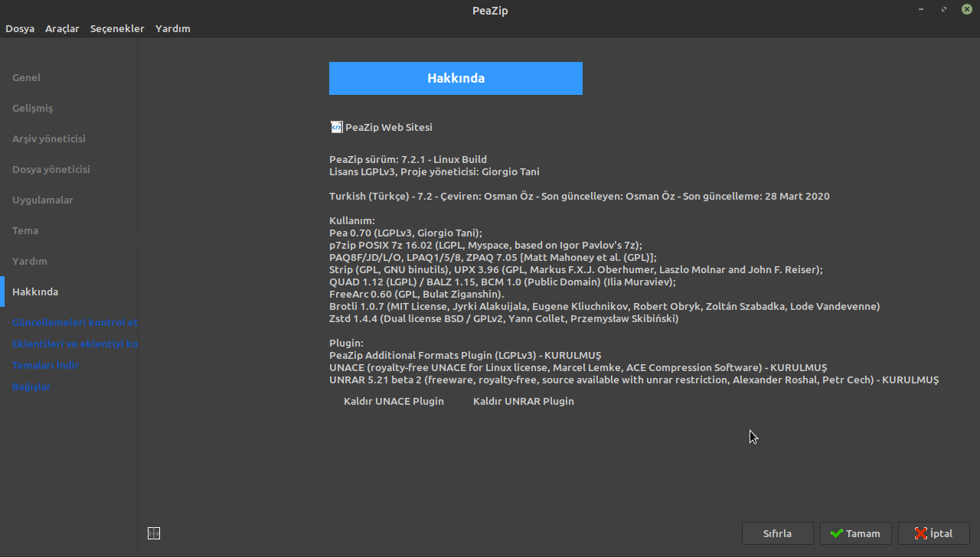Open the Seçenekler menu
980x557 pixels.
click(117, 28)
